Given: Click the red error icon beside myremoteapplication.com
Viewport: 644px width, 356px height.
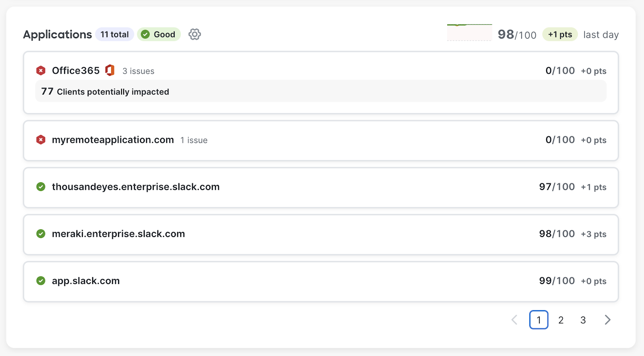Looking at the screenshot, I should (x=41, y=140).
